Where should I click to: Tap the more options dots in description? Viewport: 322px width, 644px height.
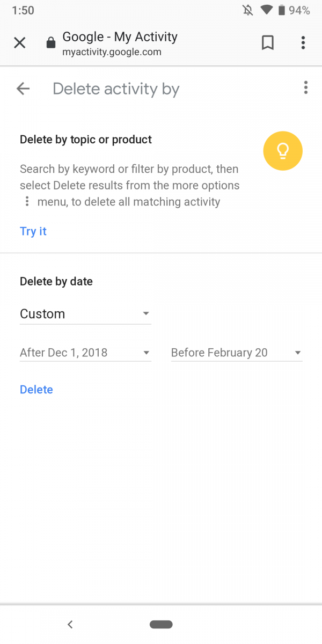click(27, 202)
